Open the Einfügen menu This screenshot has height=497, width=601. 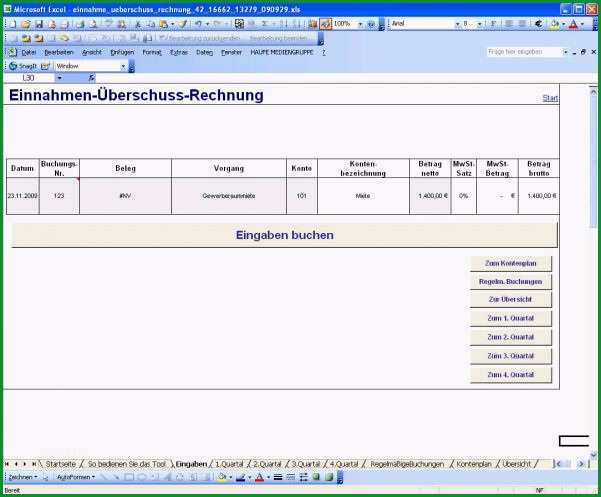[x=122, y=52]
